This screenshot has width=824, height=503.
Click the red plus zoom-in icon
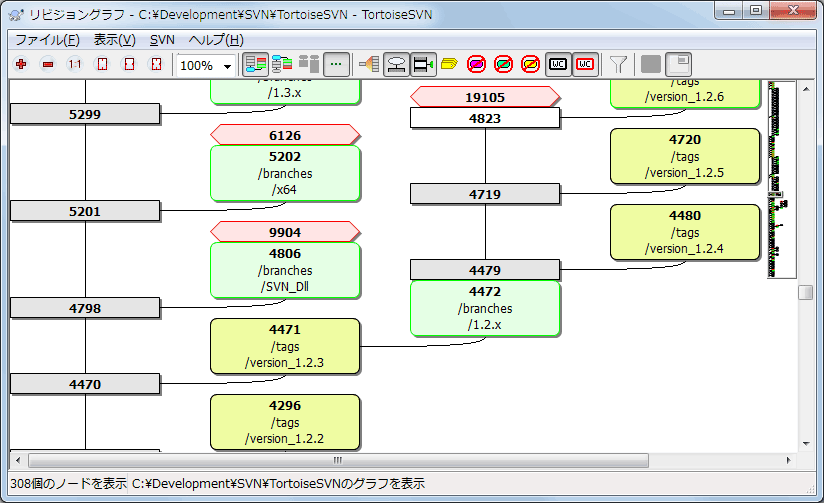[21, 65]
